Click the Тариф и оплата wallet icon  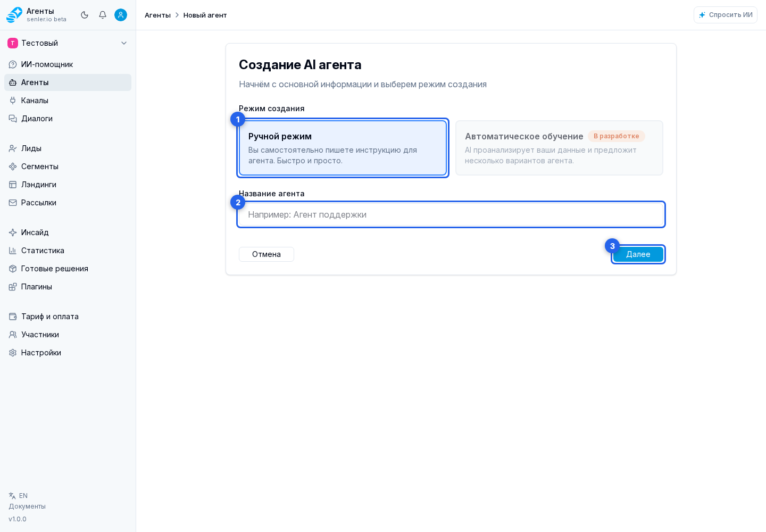[13, 317]
